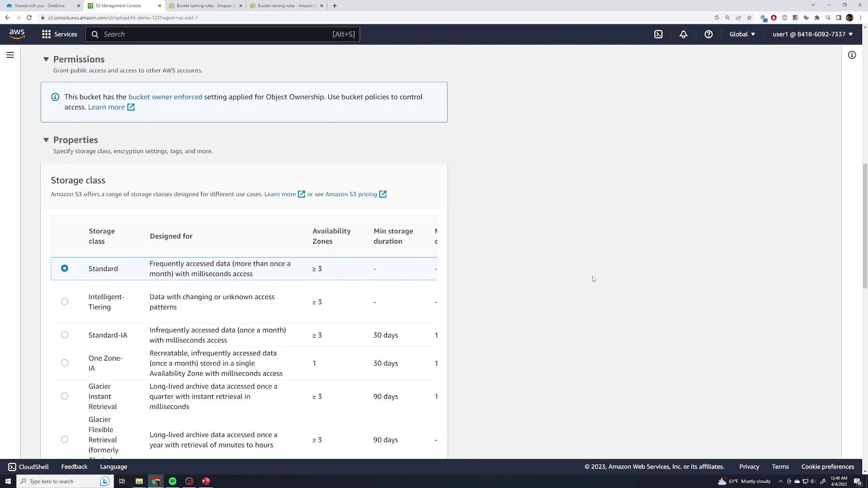Select the Intelligent-Tiering storage class radio
The height and width of the screenshot is (488, 868).
[65, 302]
